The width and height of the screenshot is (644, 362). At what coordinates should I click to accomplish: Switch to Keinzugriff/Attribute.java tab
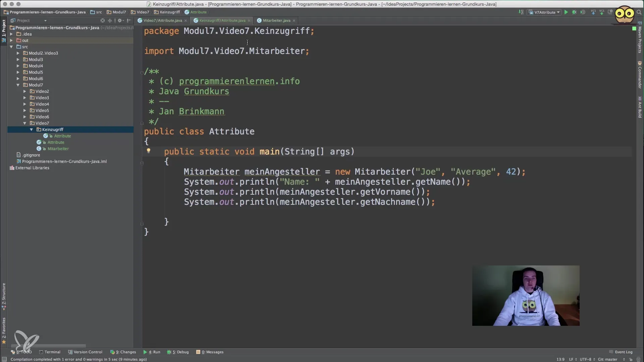click(222, 20)
